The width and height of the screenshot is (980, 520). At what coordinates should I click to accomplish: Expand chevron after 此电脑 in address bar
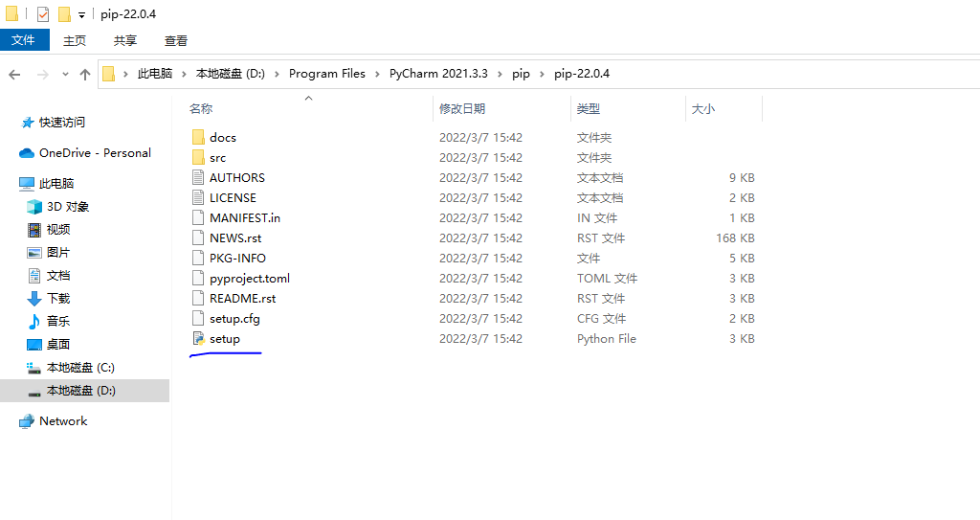point(184,74)
